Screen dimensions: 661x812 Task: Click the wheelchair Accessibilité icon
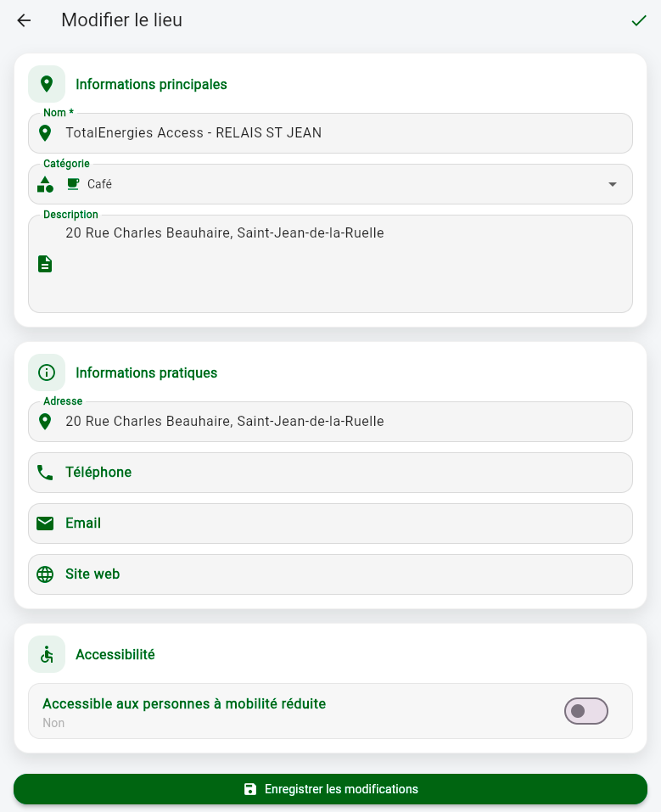47,654
